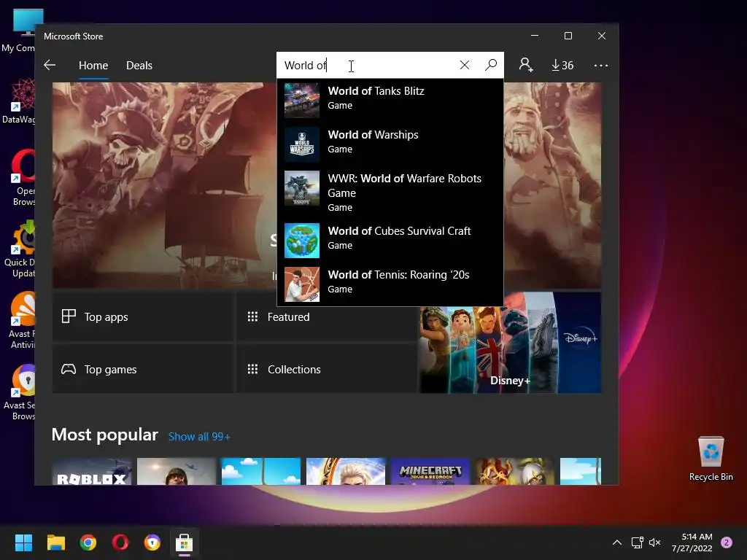Screen dimensions: 747x560
Task: Select the Opera Browser desktop shortcut
Action: click(x=22, y=177)
